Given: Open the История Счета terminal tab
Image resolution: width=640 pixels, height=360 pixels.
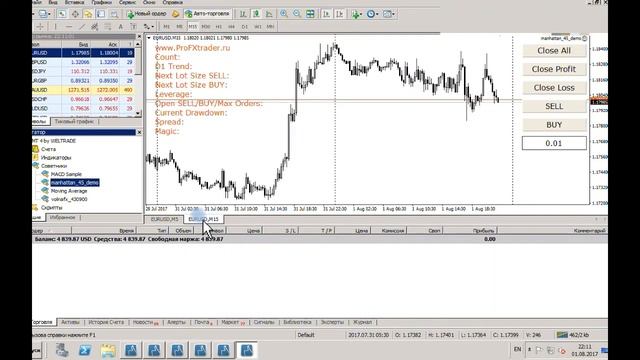Looking at the screenshot, I should point(106,322).
